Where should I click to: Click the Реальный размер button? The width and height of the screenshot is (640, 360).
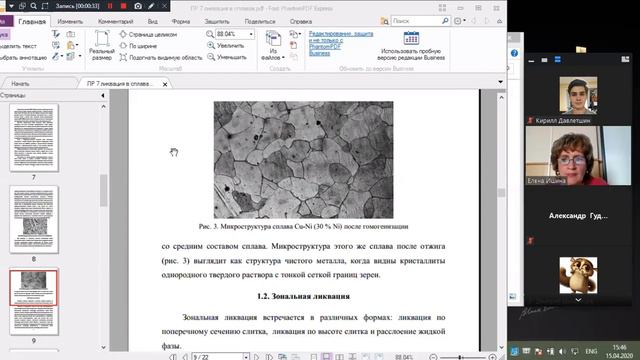click(x=102, y=45)
